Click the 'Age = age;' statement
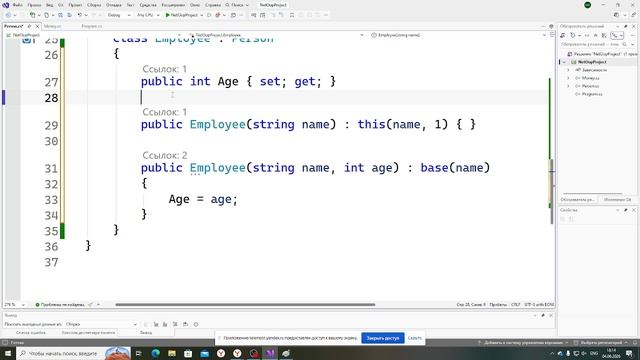 tap(203, 199)
